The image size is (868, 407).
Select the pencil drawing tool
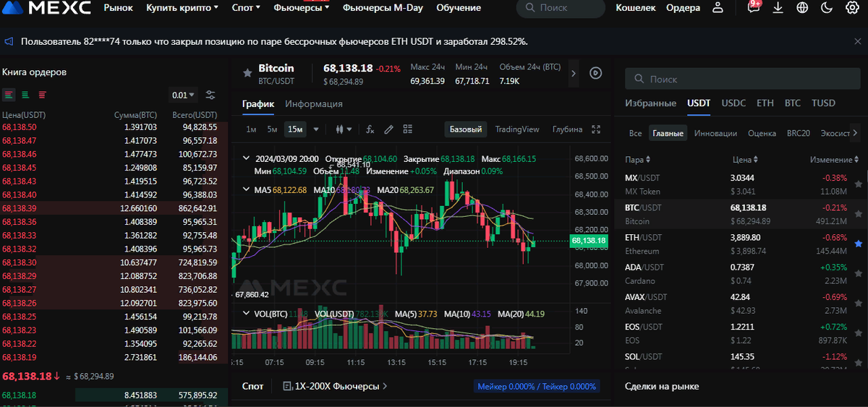click(388, 129)
